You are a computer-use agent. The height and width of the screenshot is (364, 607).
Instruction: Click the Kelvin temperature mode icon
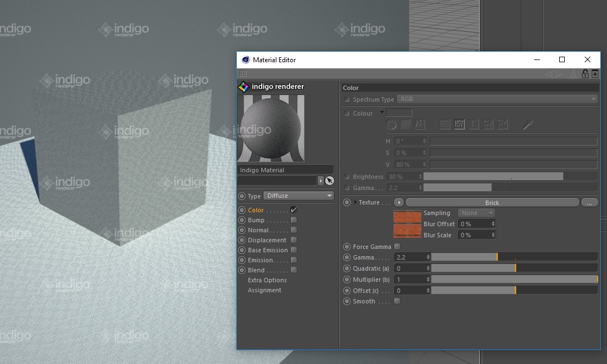tap(474, 124)
